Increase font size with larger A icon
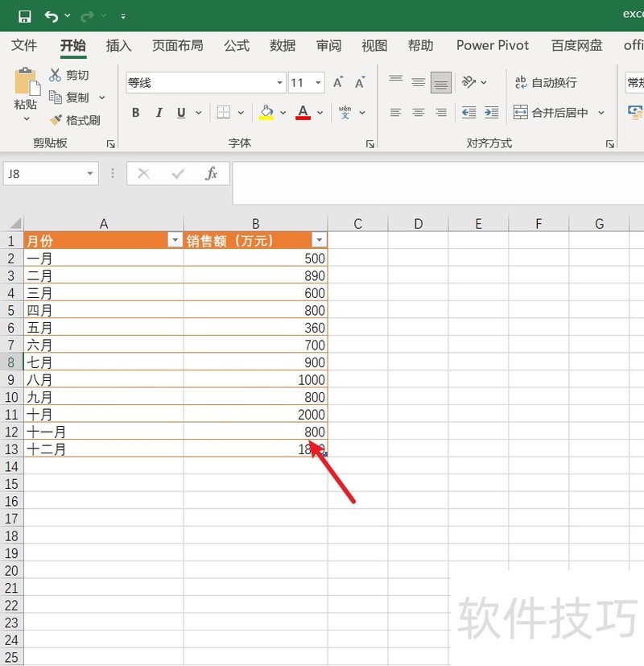644x666 pixels. [x=338, y=83]
